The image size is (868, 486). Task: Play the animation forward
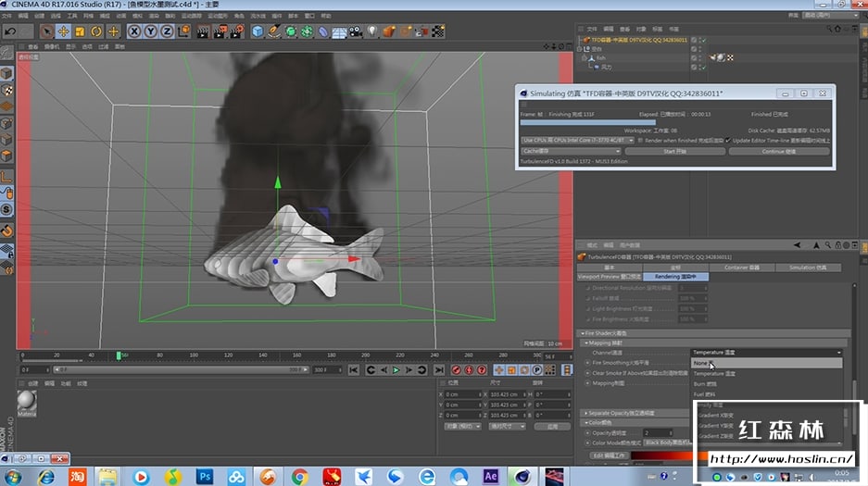[396, 370]
